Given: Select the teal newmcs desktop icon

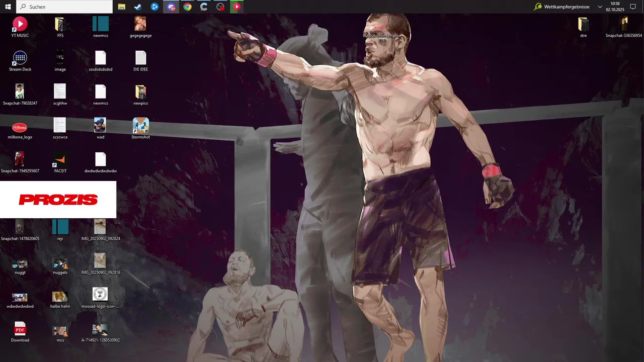Looking at the screenshot, I should coord(101,27).
